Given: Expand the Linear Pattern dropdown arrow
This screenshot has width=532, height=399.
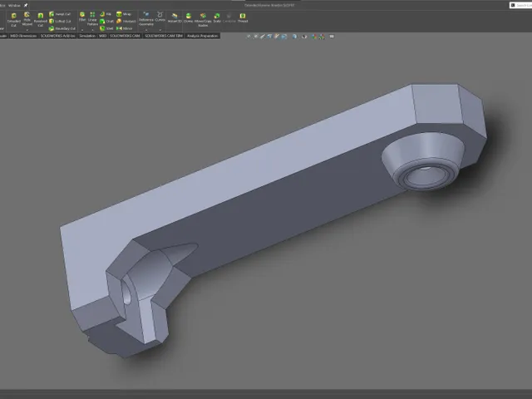Looking at the screenshot, I should 92,30.
